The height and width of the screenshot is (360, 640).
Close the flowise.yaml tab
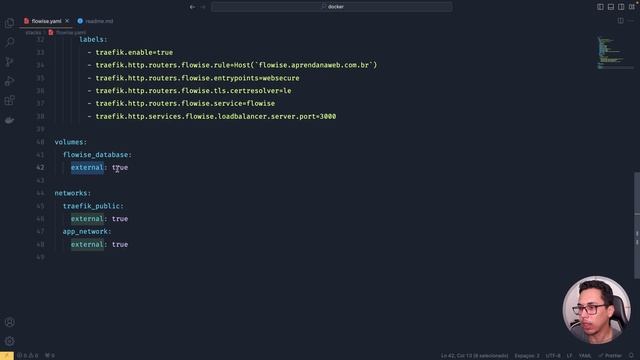pos(67,21)
